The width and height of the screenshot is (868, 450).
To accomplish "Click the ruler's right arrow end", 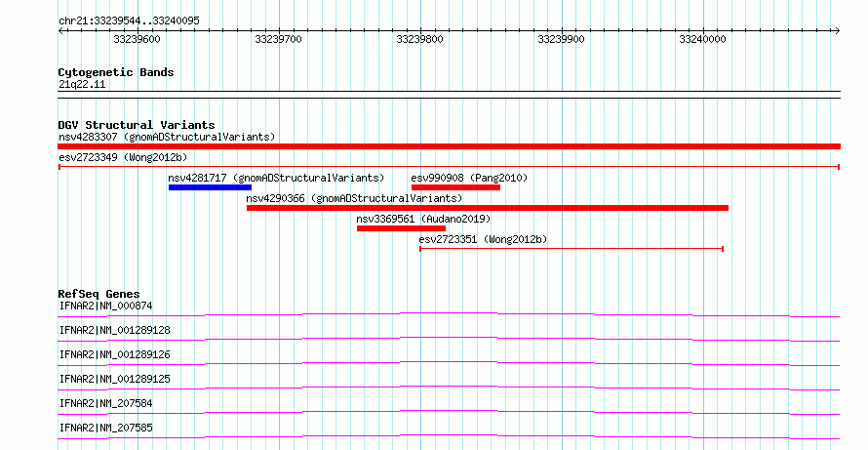I will [x=838, y=31].
